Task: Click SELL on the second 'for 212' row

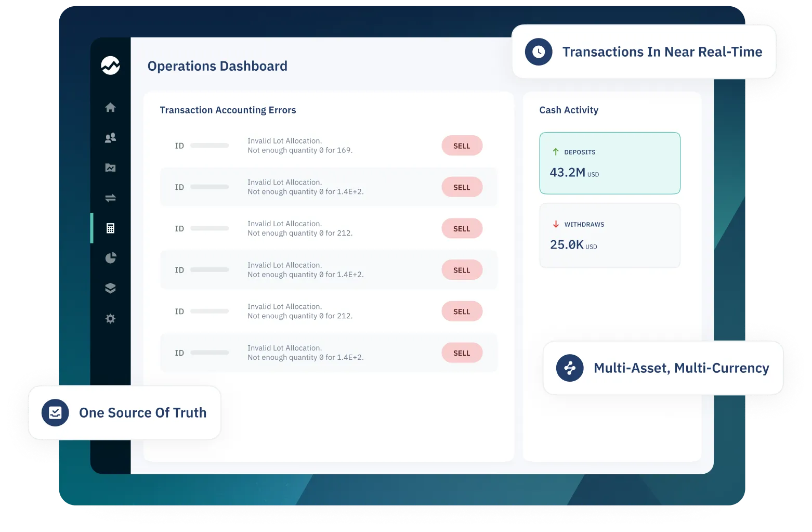Action: click(x=462, y=312)
